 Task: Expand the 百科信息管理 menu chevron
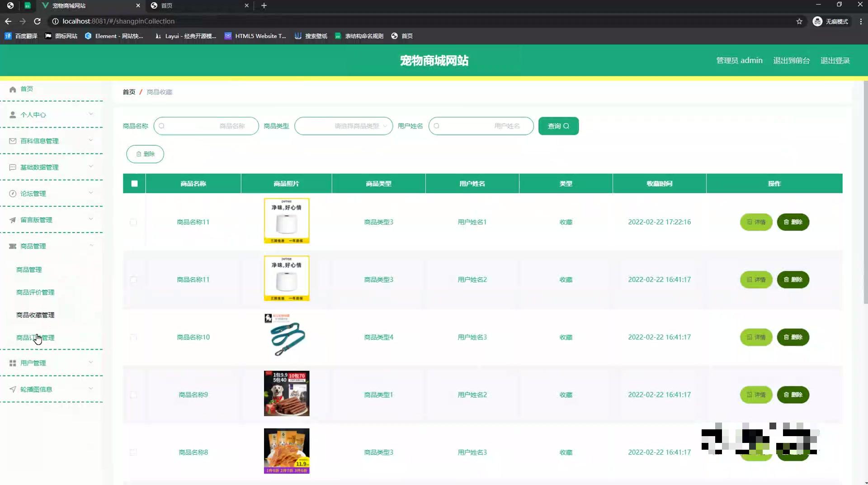tap(91, 140)
